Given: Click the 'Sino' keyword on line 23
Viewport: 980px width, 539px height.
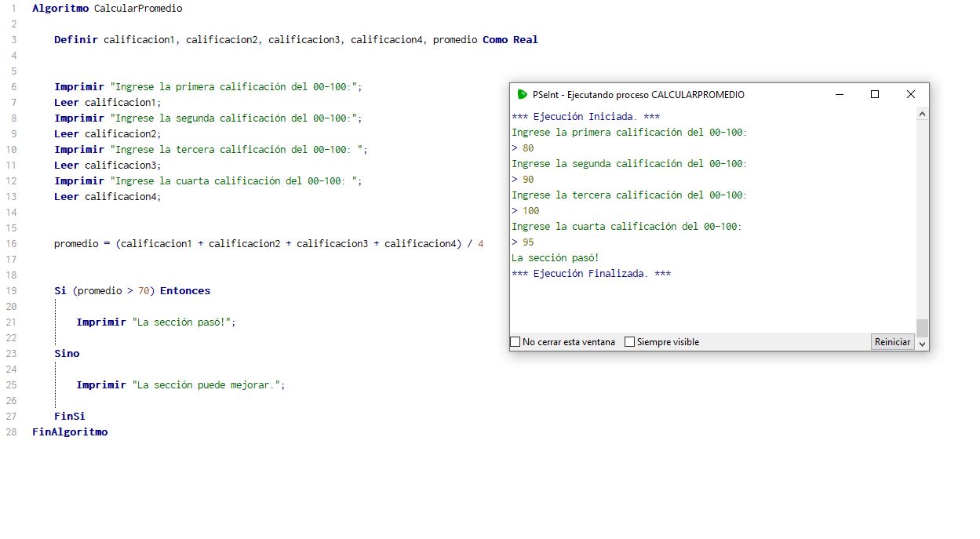Looking at the screenshot, I should [67, 354].
